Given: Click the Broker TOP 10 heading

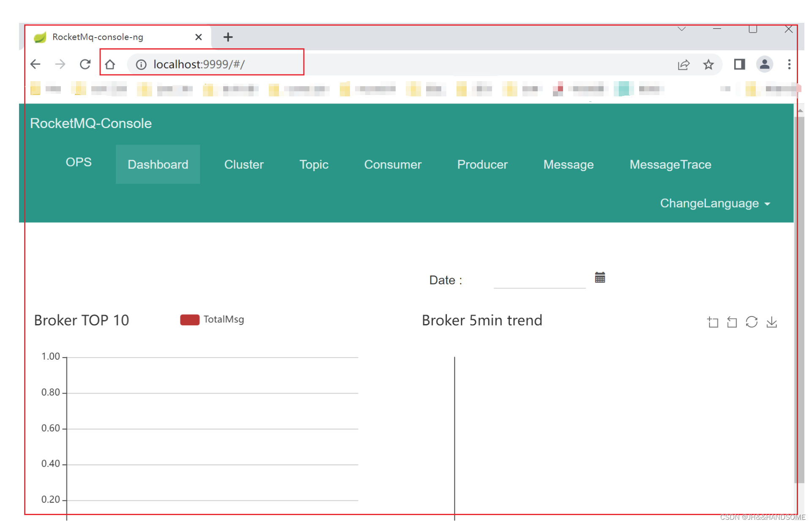Looking at the screenshot, I should (82, 320).
